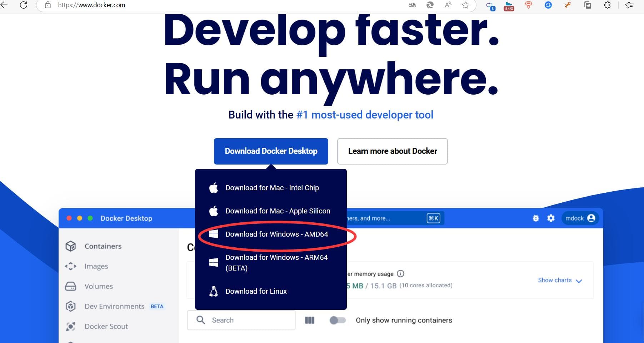This screenshot has height=343, width=644.
Task: Open the translate page icon
Action: (x=412, y=5)
